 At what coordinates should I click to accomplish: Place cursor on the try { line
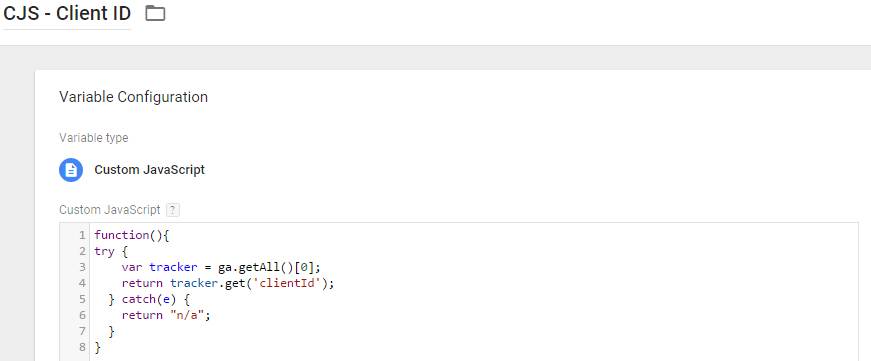(x=111, y=251)
